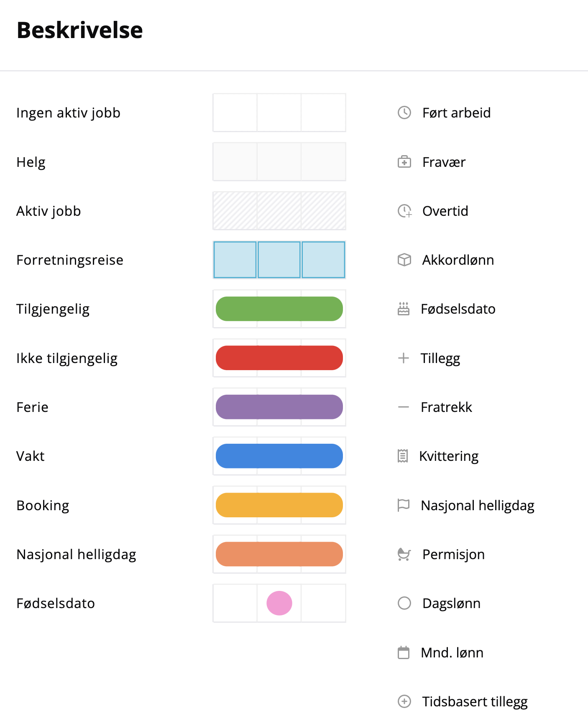Click the baby stroller icon for Permisjon
The height and width of the screenshot is (726, 588).
click(x=404, y=554)
